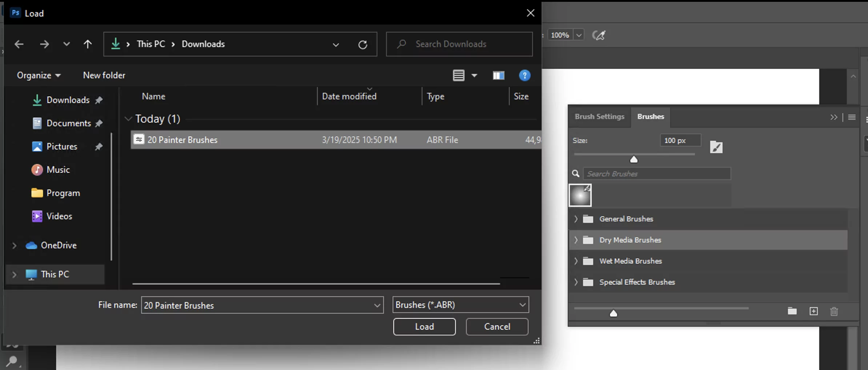The height and width of the screenshot is (370, 868).
Task: Collapse the Today group in file list
Action: click(x=128, y=119)
